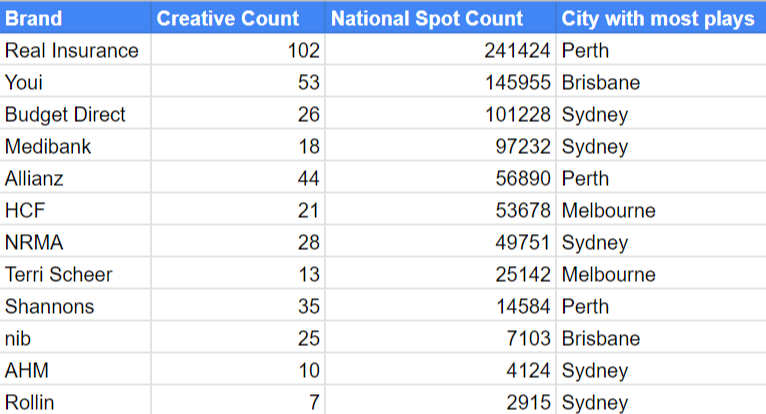Select the Rollin brand cell
The image size is (766, 414).
click(x=75, y=401)
